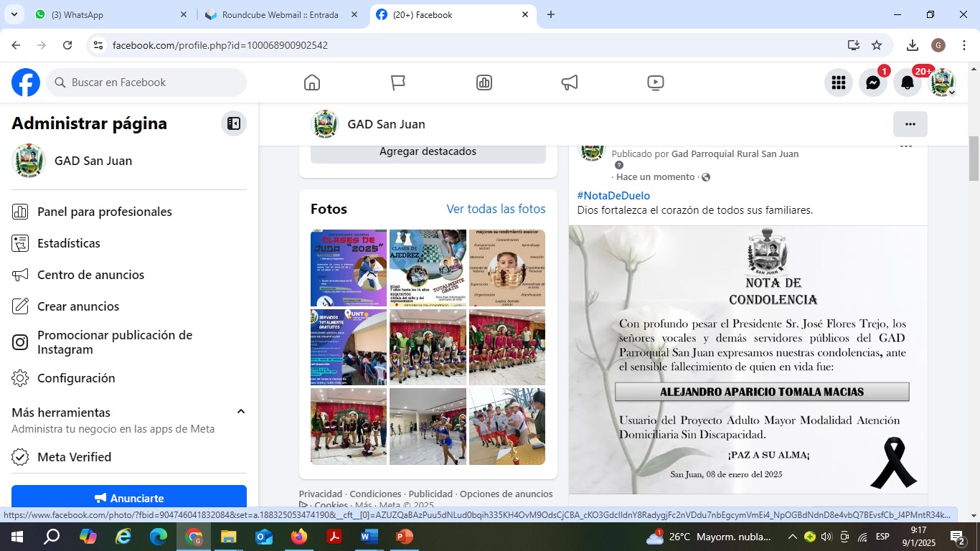Open Estadísticas in sidebar
The width and height of the screenshot is (980, 551).
69,243
